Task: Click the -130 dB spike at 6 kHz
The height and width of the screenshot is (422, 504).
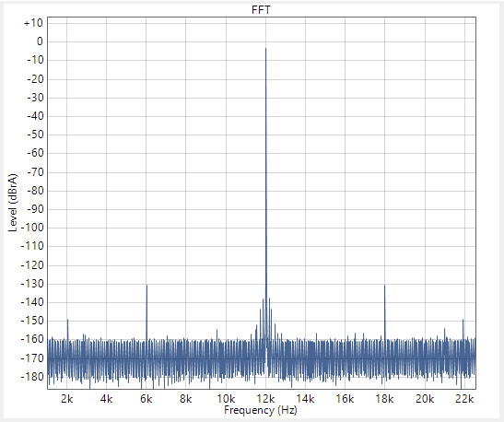Action: point(147,311)
